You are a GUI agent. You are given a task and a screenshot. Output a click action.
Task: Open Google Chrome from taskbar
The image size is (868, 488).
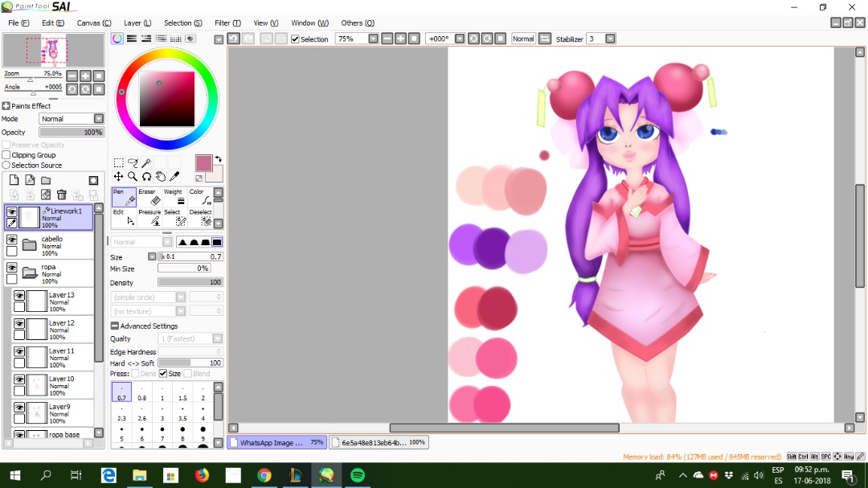click(x=264, y=475)
